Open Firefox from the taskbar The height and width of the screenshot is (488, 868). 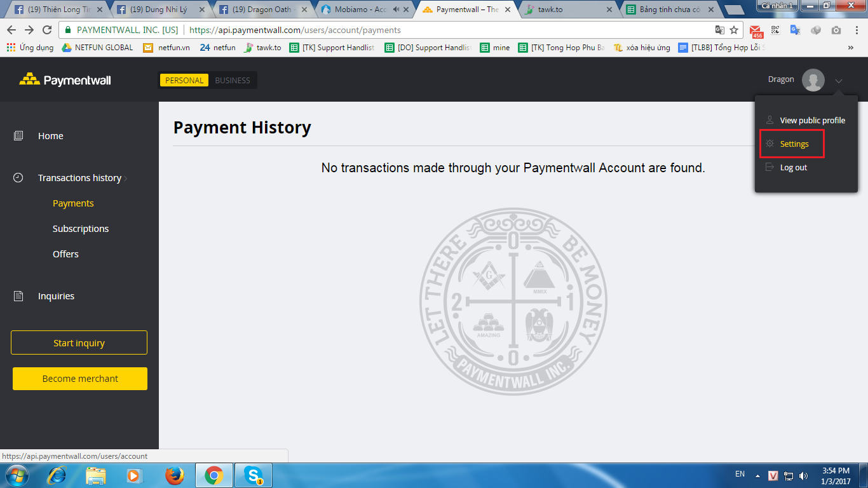point(174,475)
